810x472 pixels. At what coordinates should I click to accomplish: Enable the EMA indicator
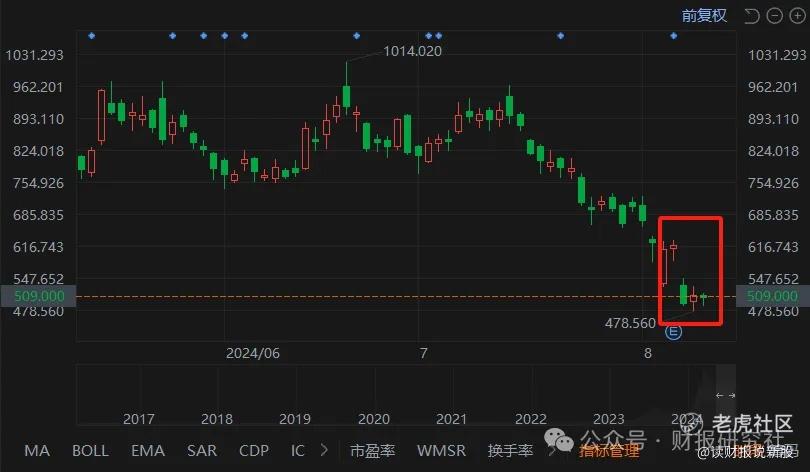[148, 451]
